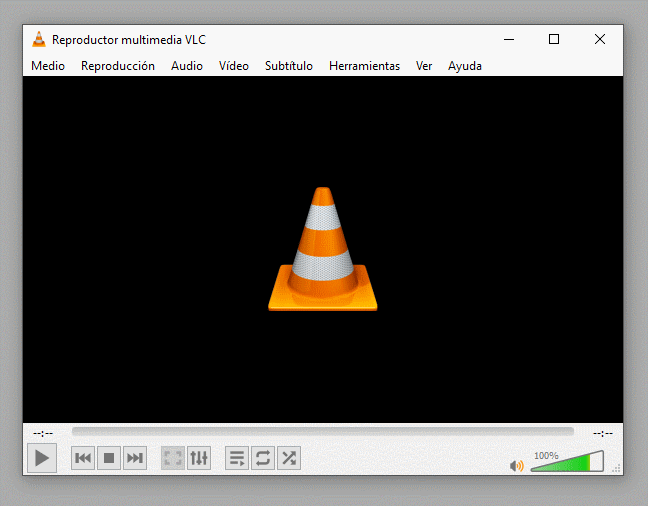Minimize the VLC window
Viewport: 648px width, 506px height.
coord(509,39)
